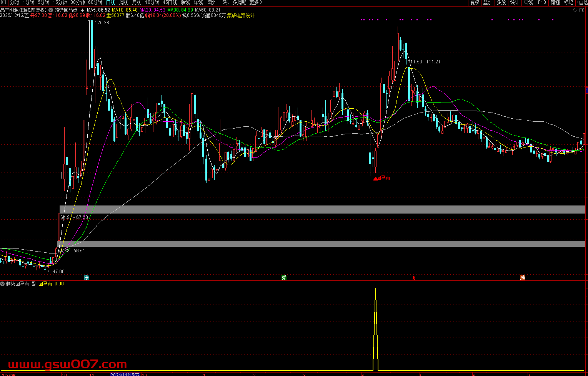Click the 集成电路设计 sector link
The height and width of the screenshot is (376, 588).
coord(241,16)
